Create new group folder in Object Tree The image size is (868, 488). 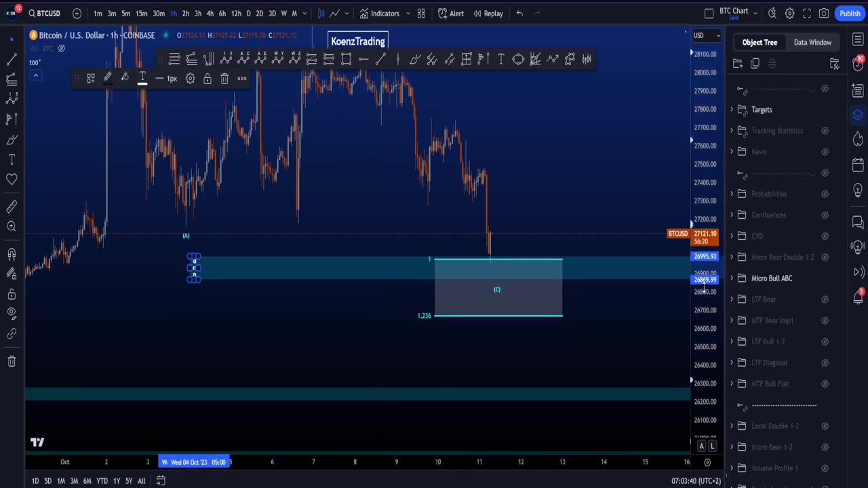tap(738, 64)
